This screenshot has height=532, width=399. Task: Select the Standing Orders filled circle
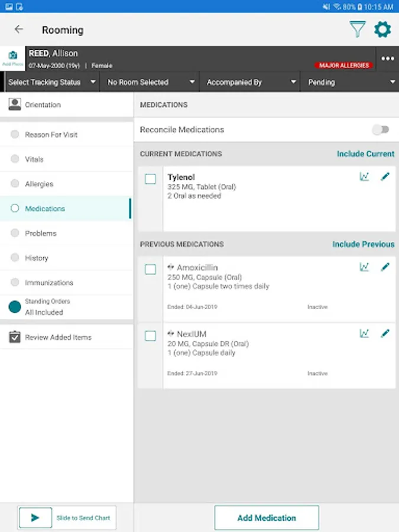(15, 307)
